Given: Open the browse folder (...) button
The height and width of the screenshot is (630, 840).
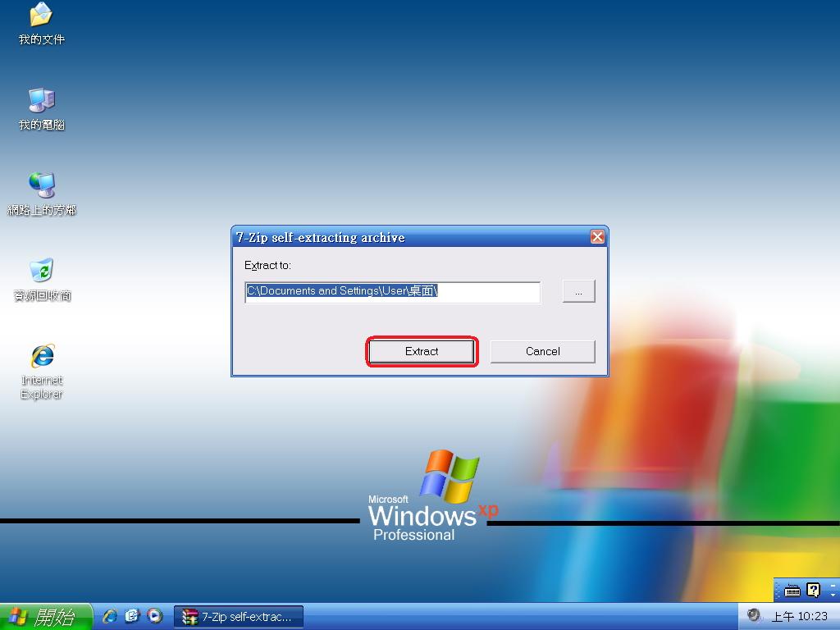Looking at the screenshot, I should click(x=578, y=292).
